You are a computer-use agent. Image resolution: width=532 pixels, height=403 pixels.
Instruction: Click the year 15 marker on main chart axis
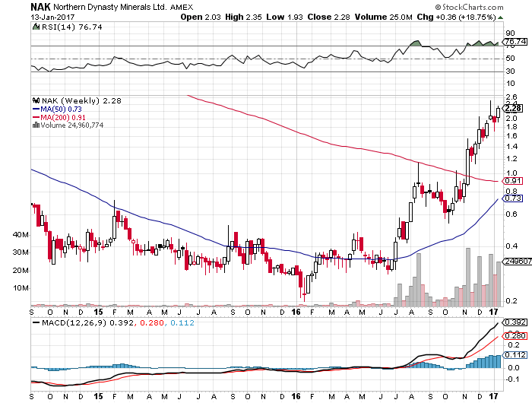point(98,312)
